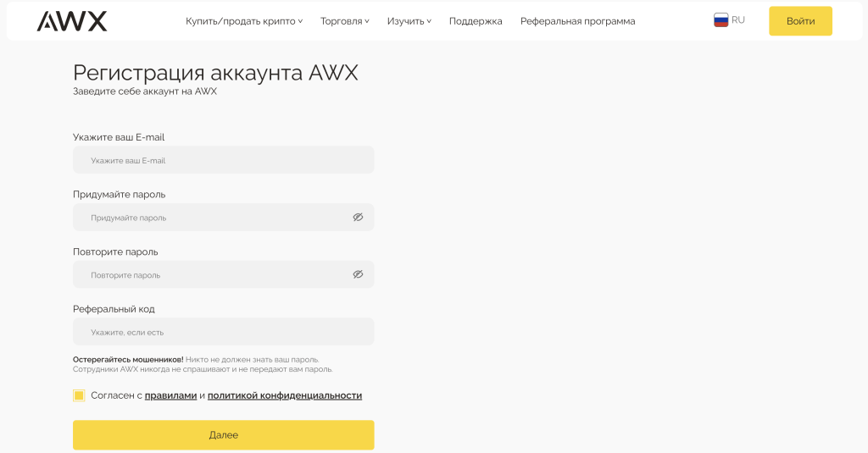Click 'Заведите себе аккаунт на AWX' subtitle
The width and height of the screenshot is (868, 453).
click(x=145, y=91)
